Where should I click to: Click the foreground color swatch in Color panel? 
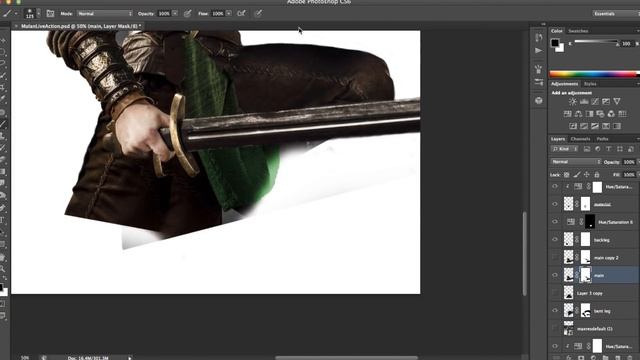click(x=555, y=42)
